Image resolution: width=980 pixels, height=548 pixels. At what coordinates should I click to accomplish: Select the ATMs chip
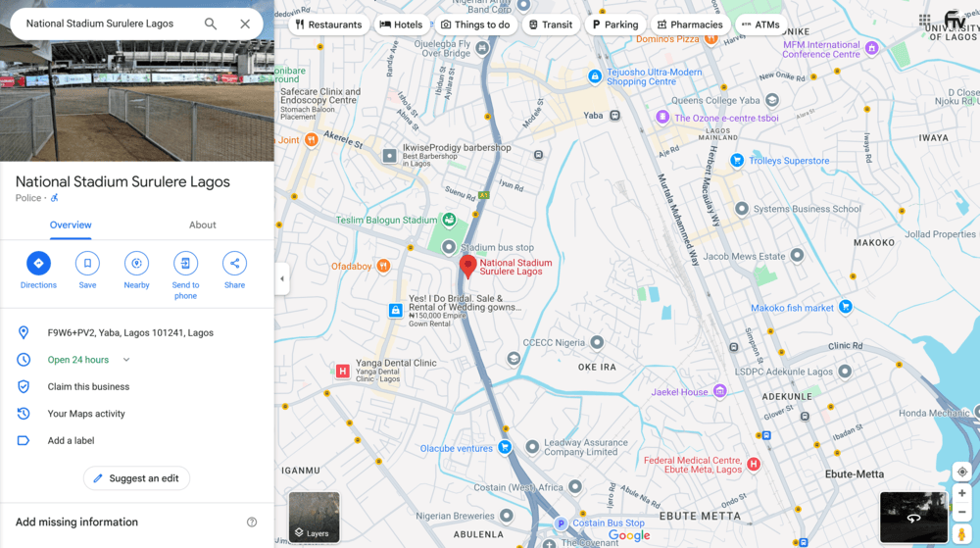click(x=760, y=25)
